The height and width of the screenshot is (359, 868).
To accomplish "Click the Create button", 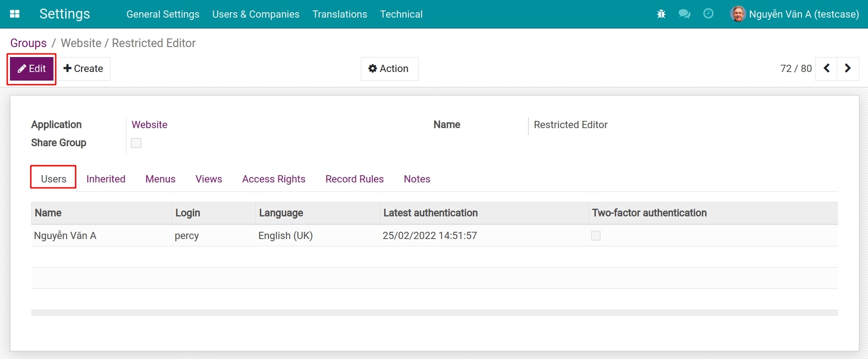I will tap(84, 69).
